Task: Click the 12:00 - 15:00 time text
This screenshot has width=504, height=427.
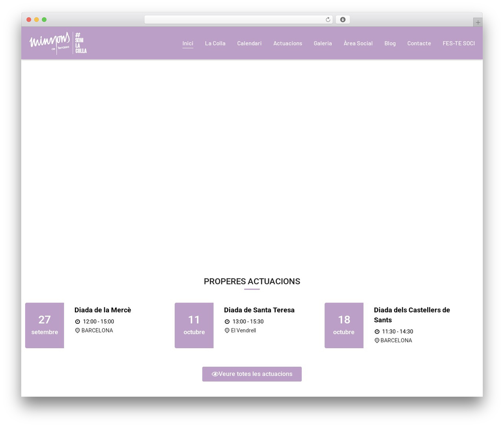Action: pos(98,322)
